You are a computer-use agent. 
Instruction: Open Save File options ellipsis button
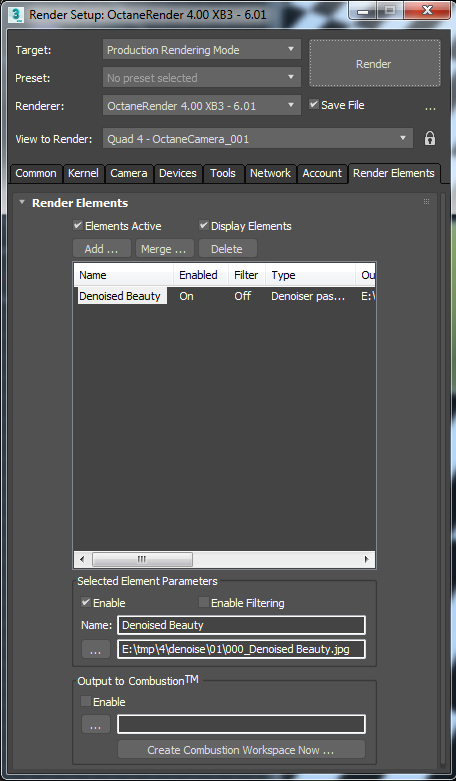(430, 107)
